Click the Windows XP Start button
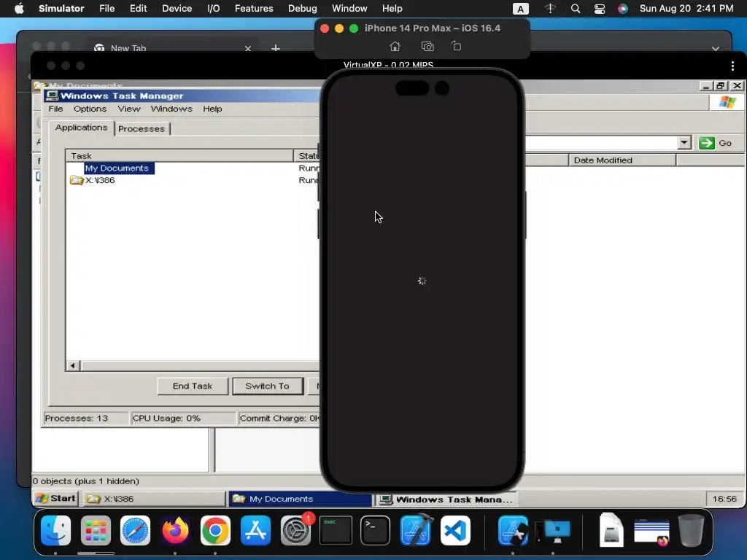 (x=56, y=499)
